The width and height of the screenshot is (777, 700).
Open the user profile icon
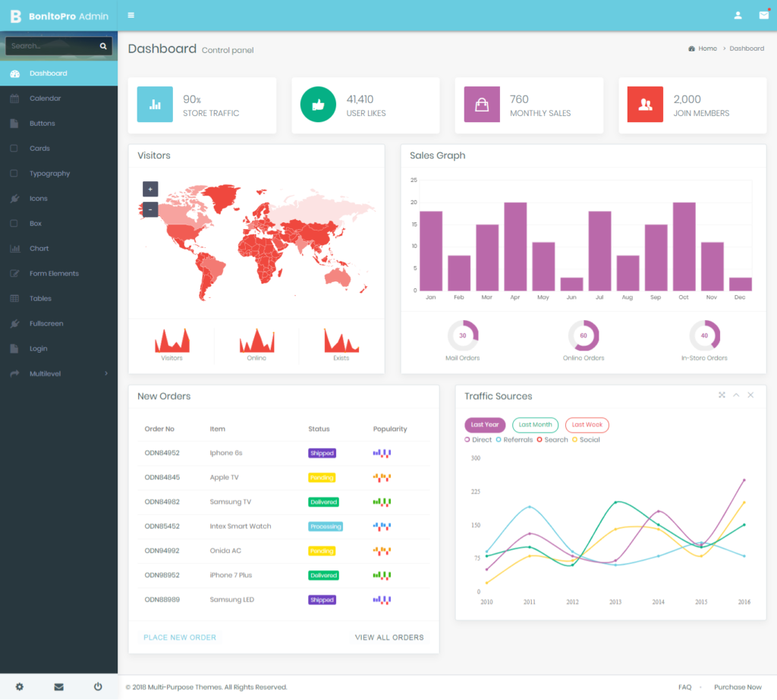(738, 14)
